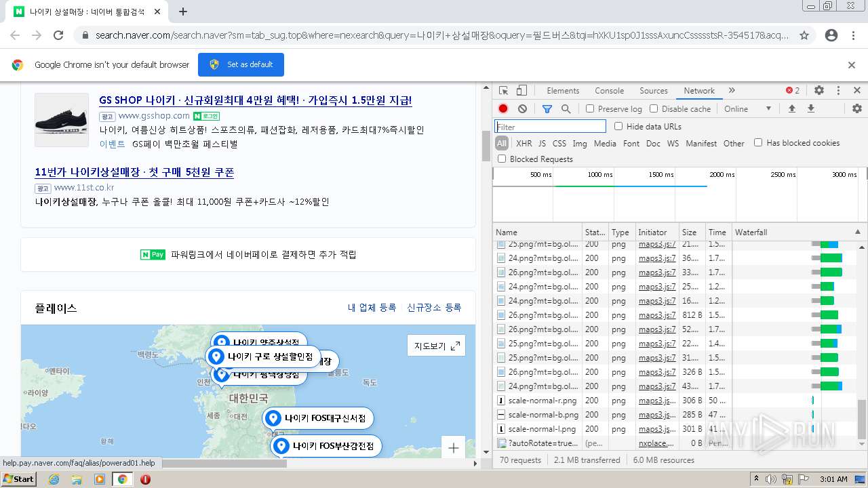Enable the Disable cache checkbox
This screenshot has height=488, width=868.
[654, 108]
